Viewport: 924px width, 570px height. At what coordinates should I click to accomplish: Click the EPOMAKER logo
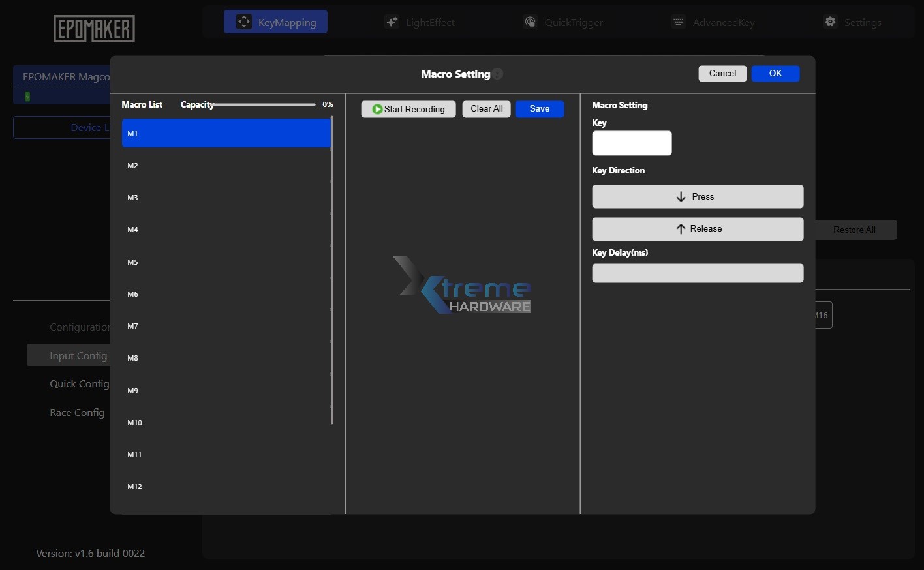coord(93,29)
